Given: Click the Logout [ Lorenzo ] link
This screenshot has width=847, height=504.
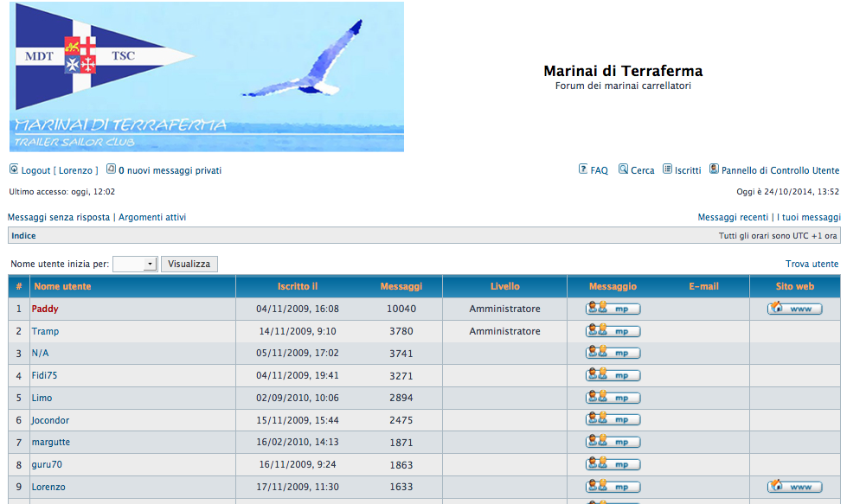Looking at the screenshot, I should [x=54, y=170].
